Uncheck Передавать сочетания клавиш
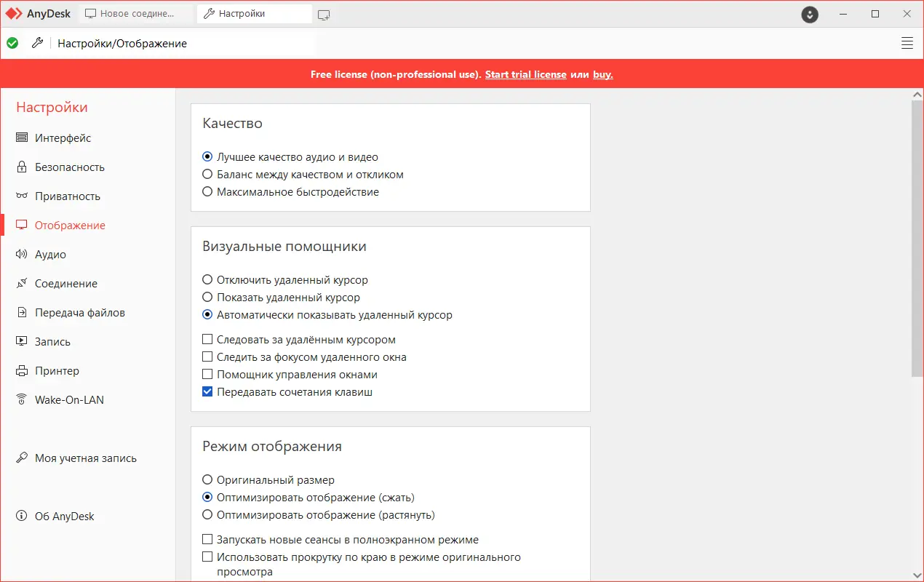The width and height of the screenshot is (924, 582). 208,392
